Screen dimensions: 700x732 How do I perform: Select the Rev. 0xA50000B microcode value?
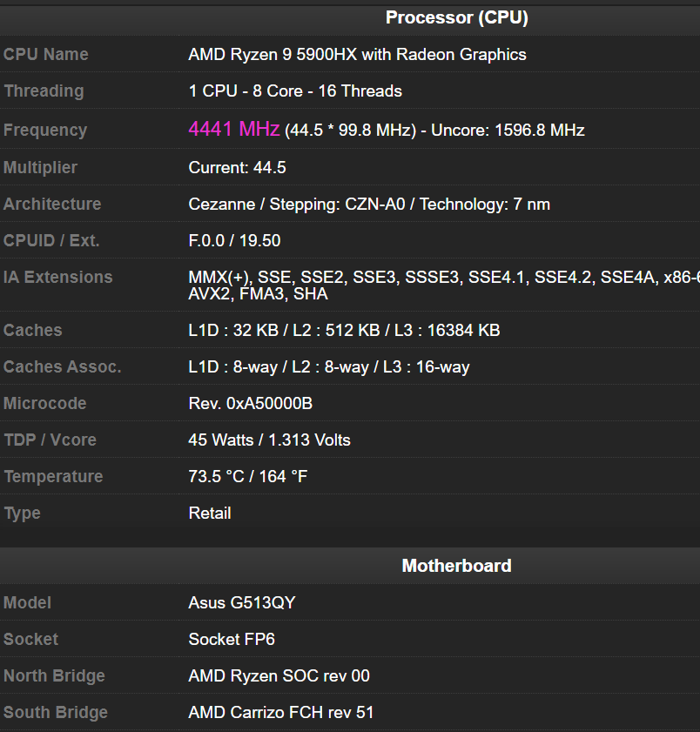(251, 403)
